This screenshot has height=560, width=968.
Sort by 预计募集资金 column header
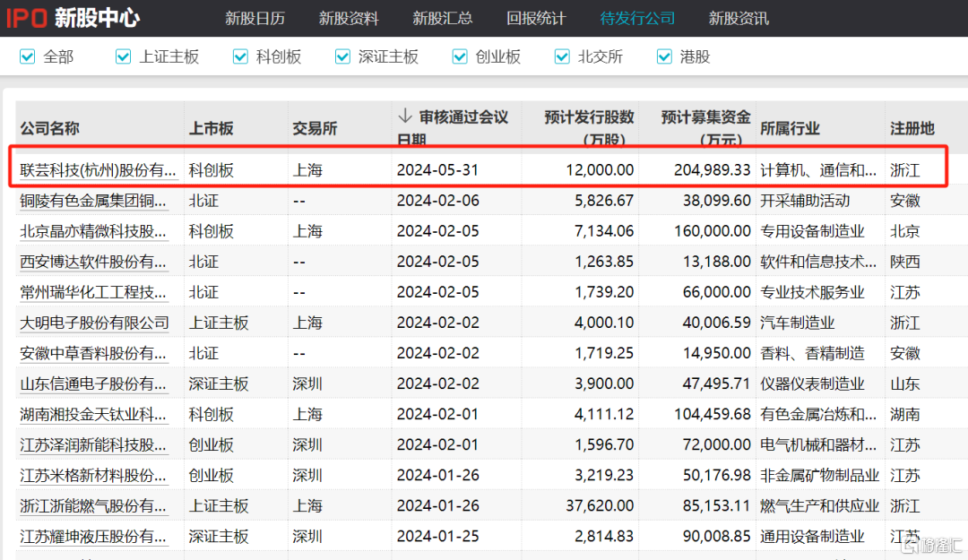click(x=705, y=127)
